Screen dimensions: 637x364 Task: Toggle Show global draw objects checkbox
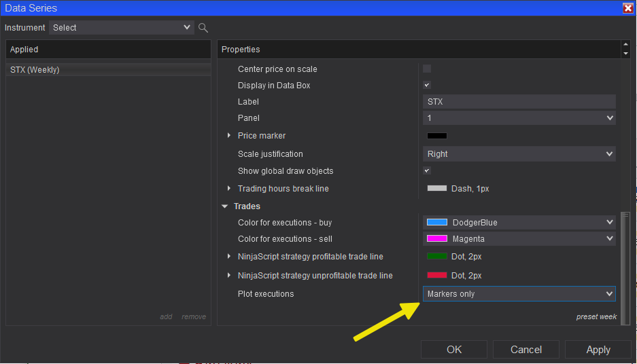[x=426, y=171]
